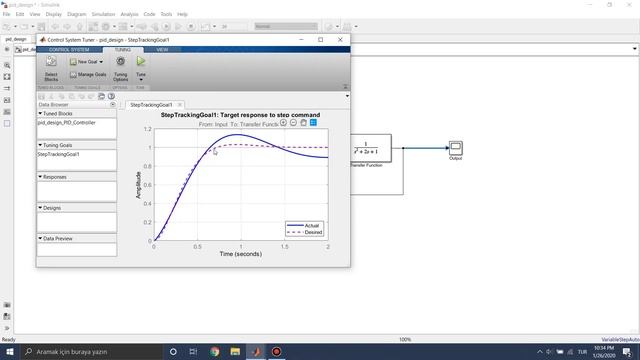Viewport: 640px width, 360px height.
Task: Click the Step Forward icon in the Simulink toolbar
Action: pos(178,27)
